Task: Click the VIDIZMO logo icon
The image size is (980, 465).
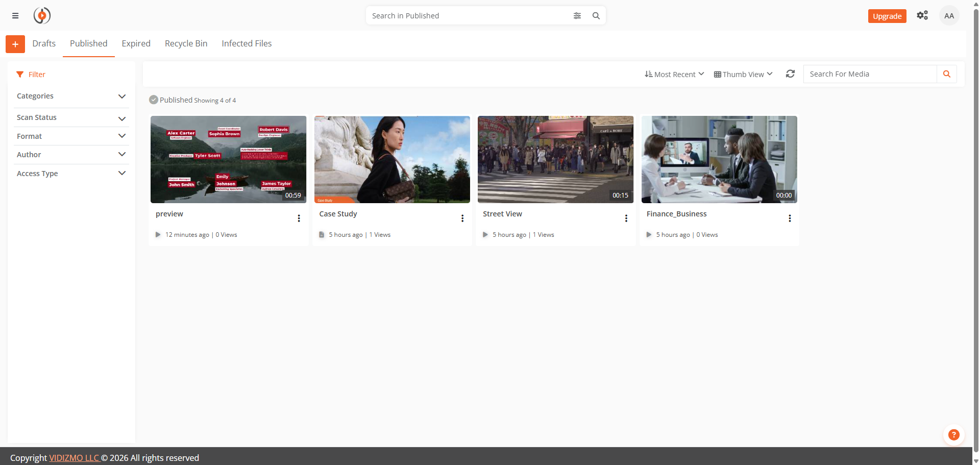Action: [x=42, y=16]
